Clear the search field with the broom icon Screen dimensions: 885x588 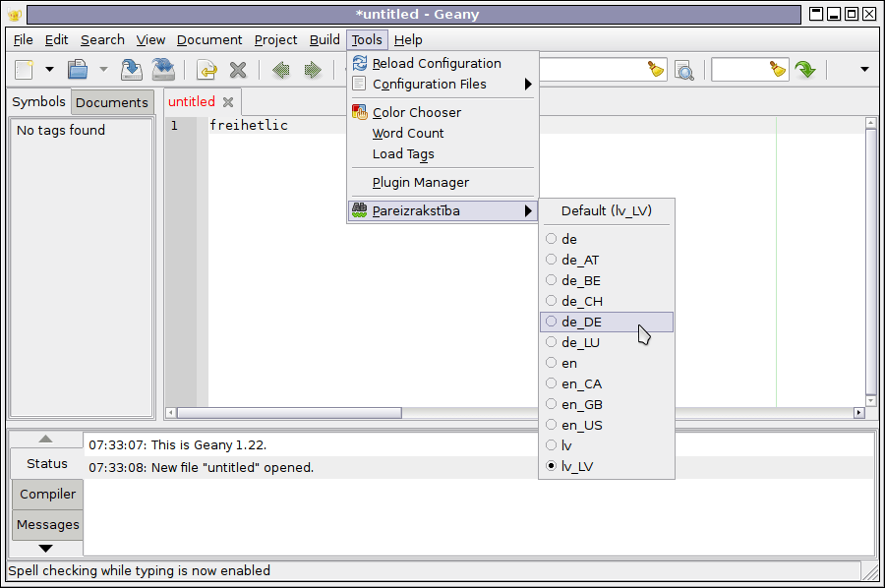click(x=655, y=70)
